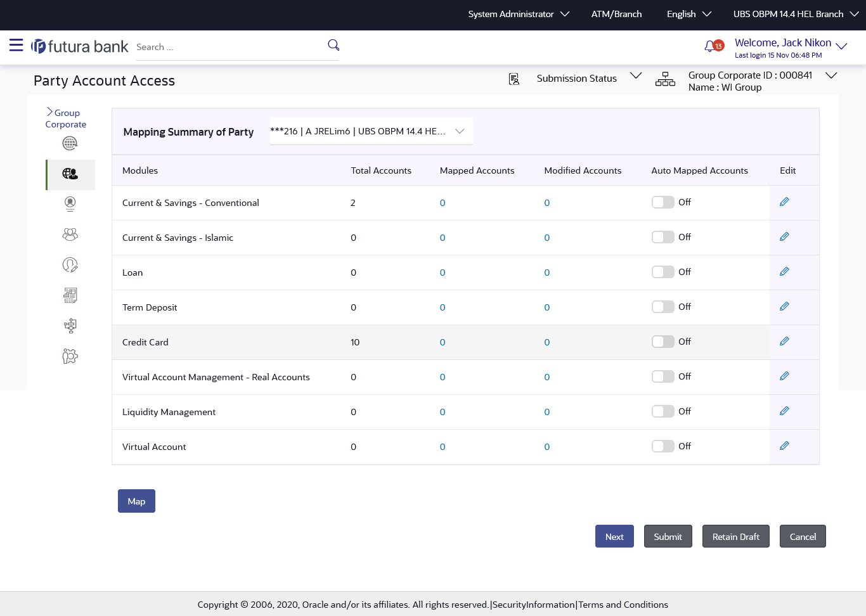
Task: Toggle auto mapping for Current & Savings Conventional
Action: 662,202
